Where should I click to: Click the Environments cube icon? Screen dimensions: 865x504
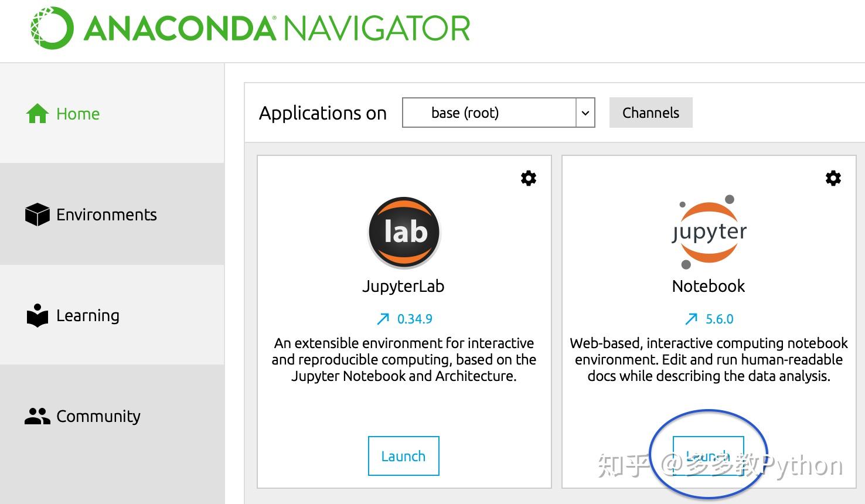click(x=38, y=214)
